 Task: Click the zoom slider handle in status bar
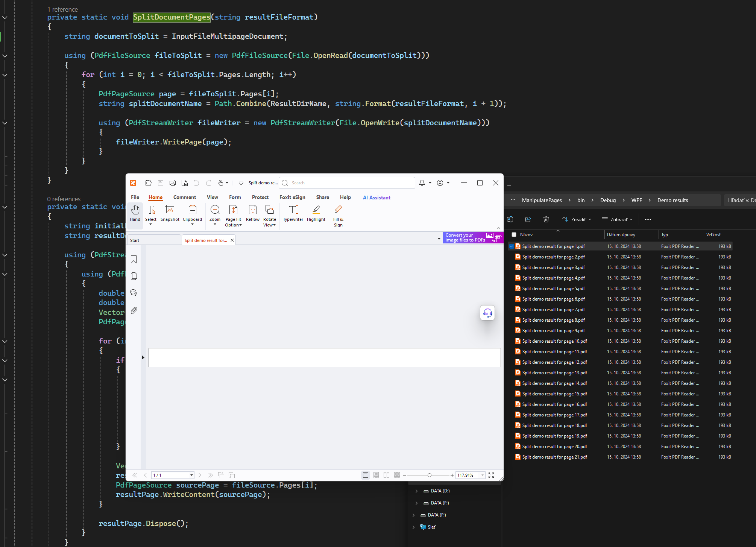coord(429,475)
